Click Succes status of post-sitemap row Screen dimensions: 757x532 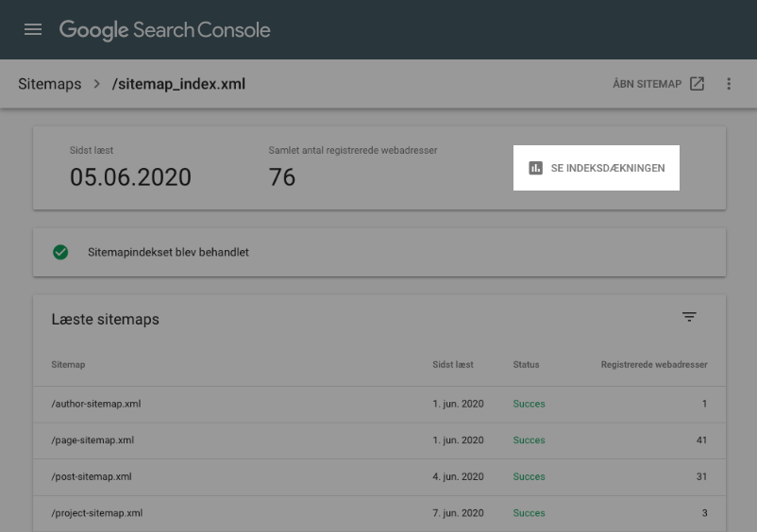[x=529, y=476]
